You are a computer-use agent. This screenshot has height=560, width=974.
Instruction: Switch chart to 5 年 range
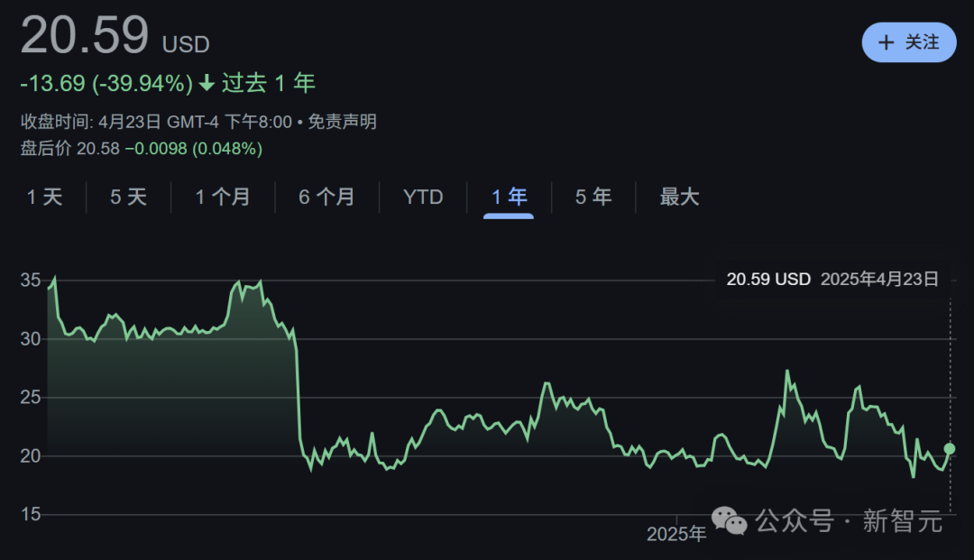tap(593, 197)
